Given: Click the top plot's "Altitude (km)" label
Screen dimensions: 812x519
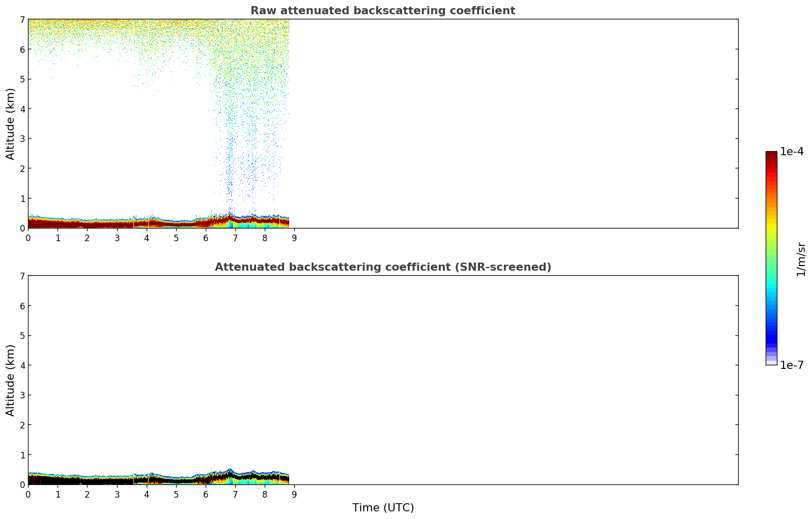Looking at the screenshot, I should [11, 124].
